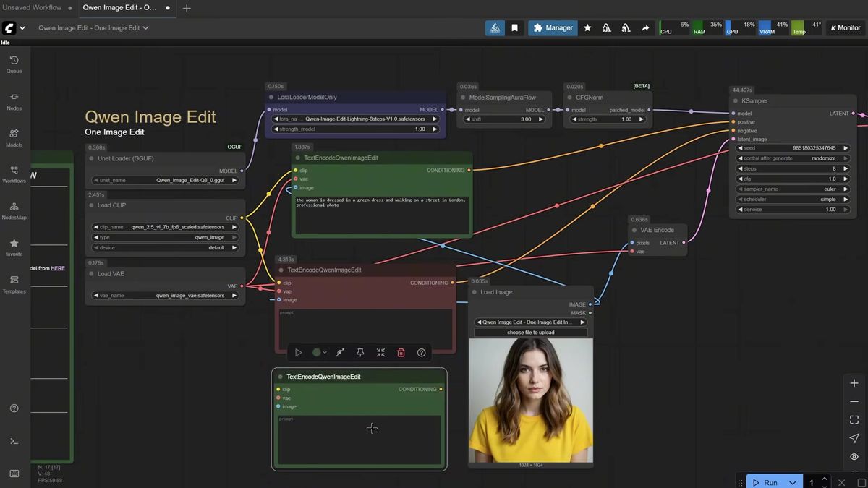Adjust the denoise 1.00 value field

(793, 209)
